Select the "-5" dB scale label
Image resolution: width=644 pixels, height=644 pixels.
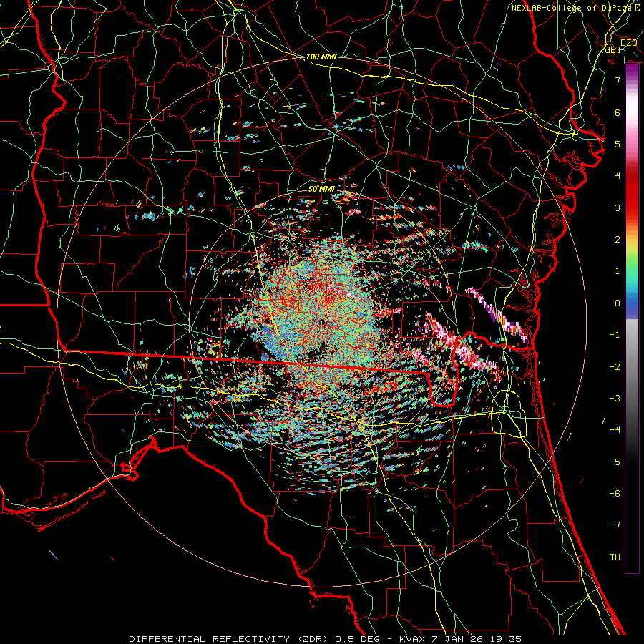click(x=615, y=462)
